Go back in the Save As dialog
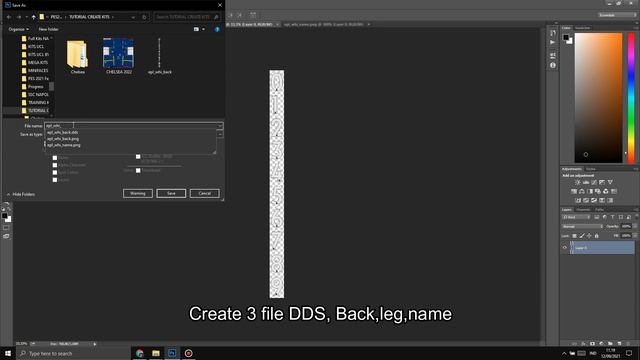This screenshot has height=360, width=640. (9, 17)
